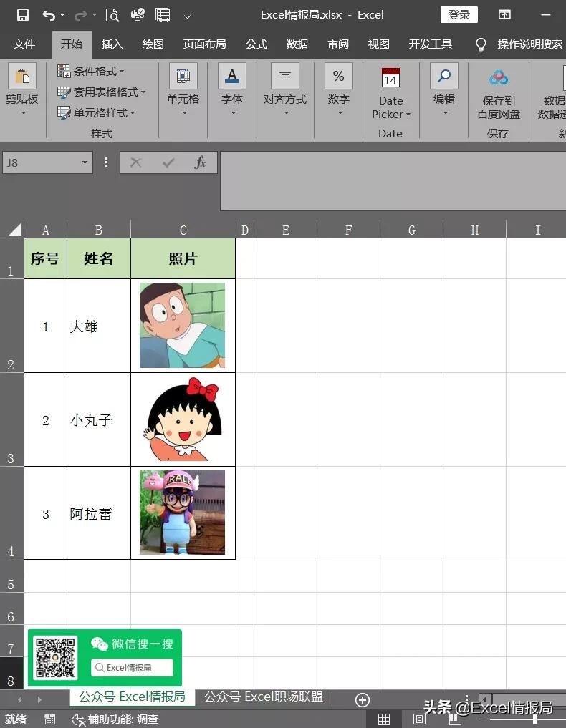Open the 对齐方式 alignment group button
566x728 pixels.
[285, 89]
